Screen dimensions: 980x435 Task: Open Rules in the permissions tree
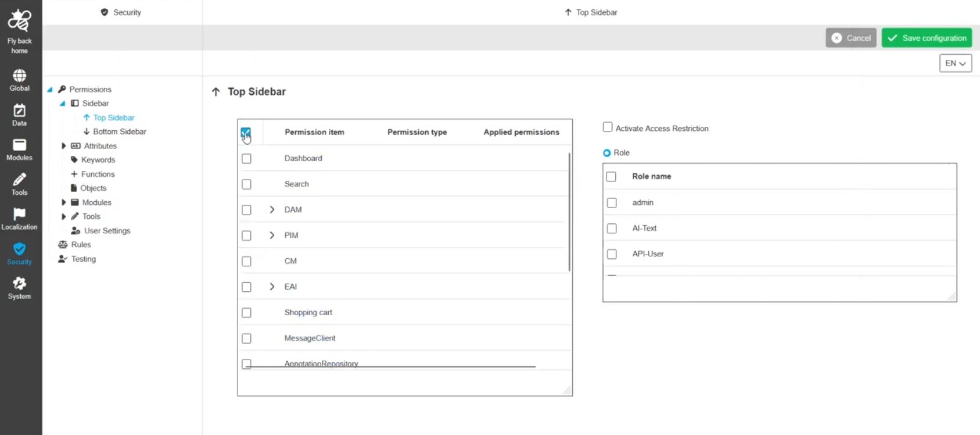(81, 245)
